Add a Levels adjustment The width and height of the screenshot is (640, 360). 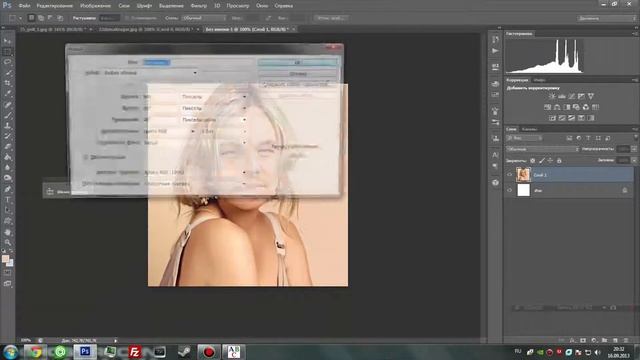pos(562,96)
